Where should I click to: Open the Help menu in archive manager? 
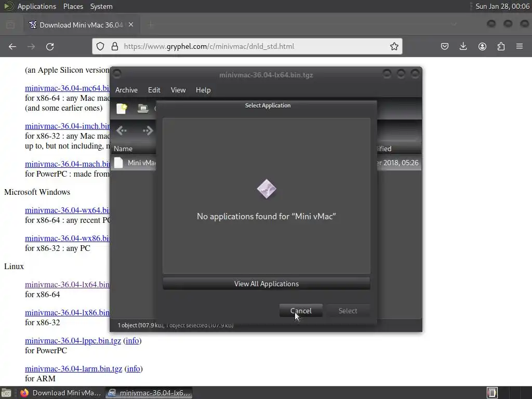pos(203,90)
